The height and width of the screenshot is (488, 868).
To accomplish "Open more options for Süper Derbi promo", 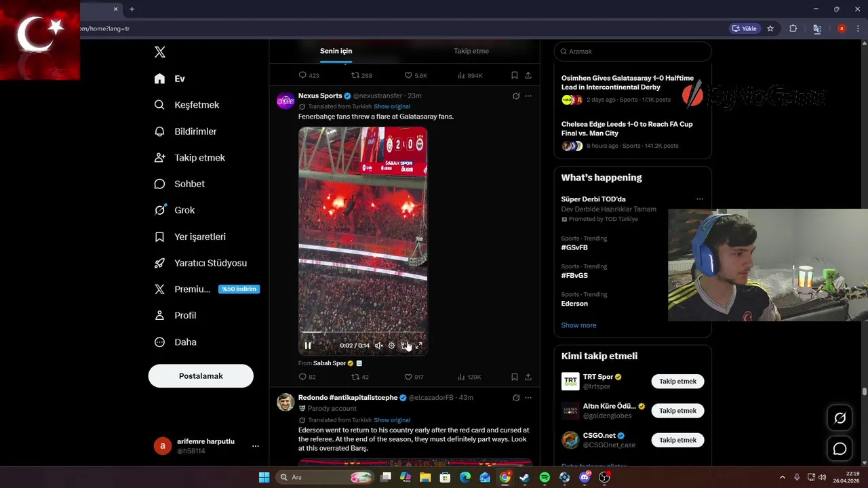I will [700, 199].
